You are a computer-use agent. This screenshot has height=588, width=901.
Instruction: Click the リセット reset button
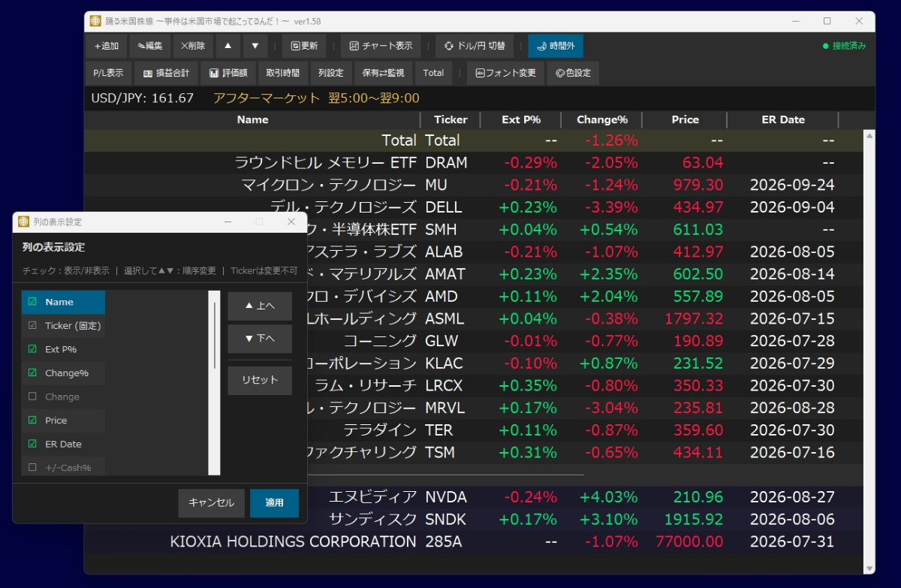(260, 380)
